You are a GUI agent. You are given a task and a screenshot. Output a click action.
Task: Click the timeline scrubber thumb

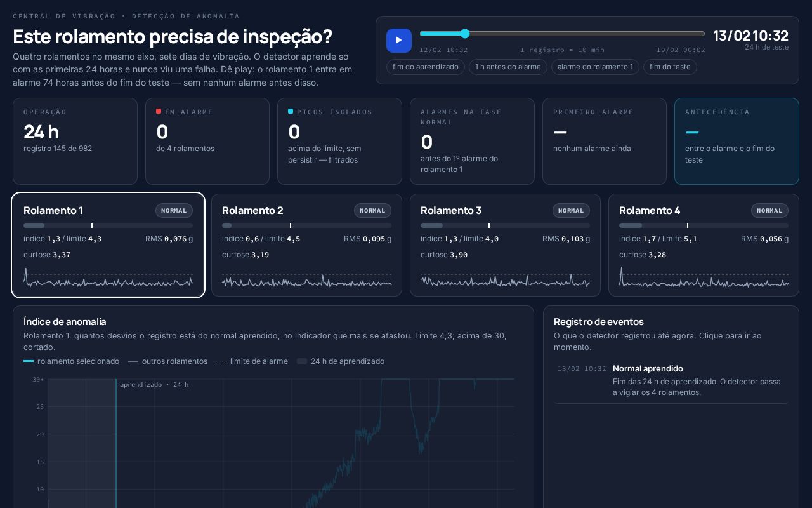click(x=465, y=34)
